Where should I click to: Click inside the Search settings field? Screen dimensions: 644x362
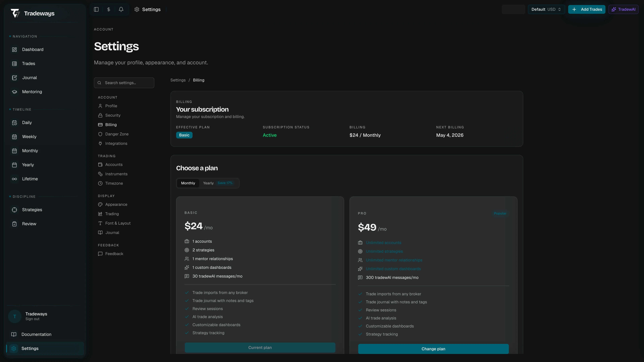pos(124,83)
